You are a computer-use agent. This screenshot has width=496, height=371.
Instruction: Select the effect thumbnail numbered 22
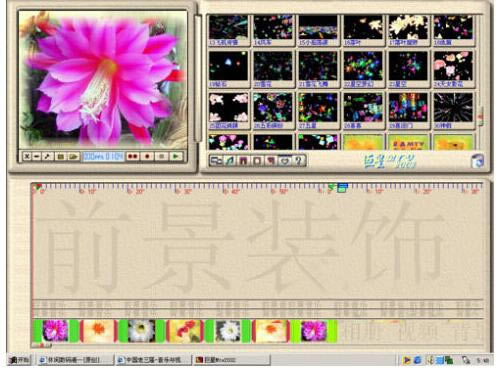(363, 69)
